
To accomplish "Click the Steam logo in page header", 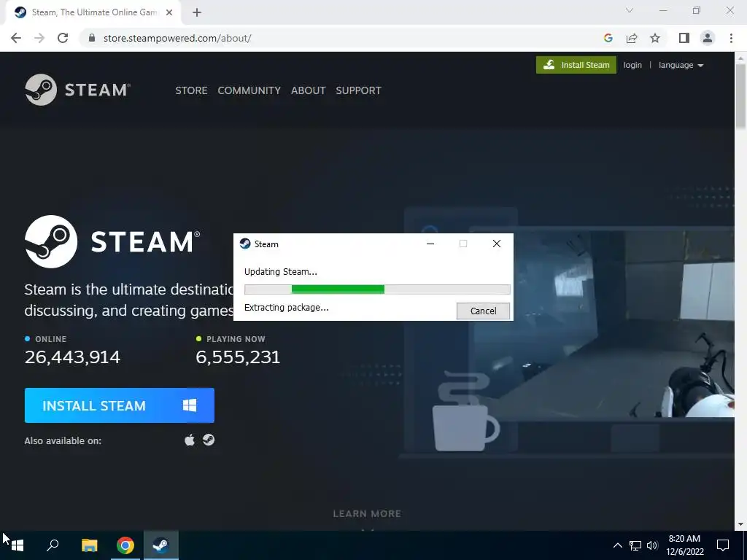I will coord(77,90).
